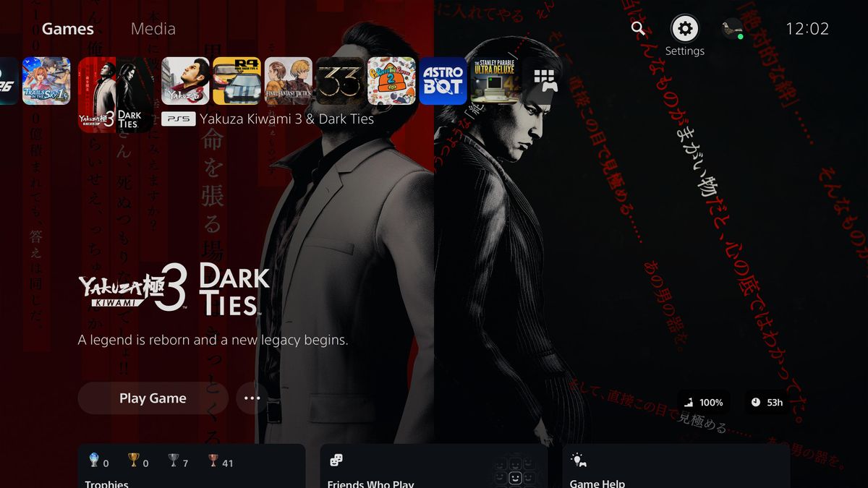Open the Friends Who Play card

pos(434,466)
